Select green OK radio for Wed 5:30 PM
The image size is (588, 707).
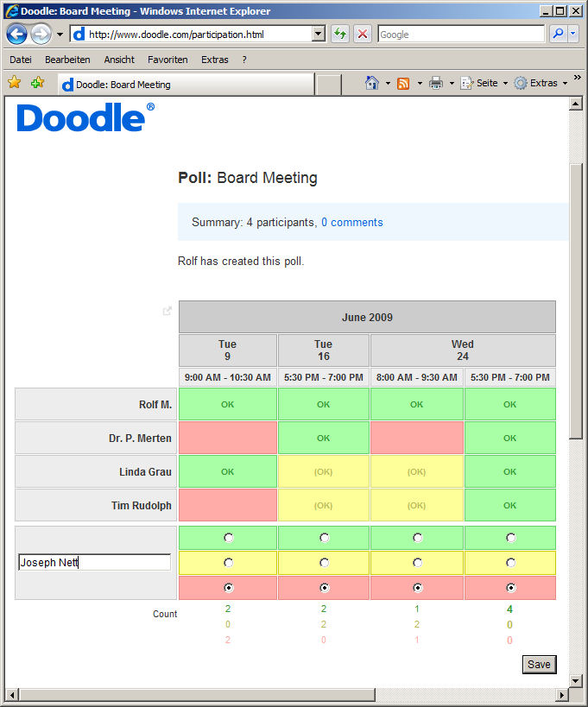click(510, 538)
